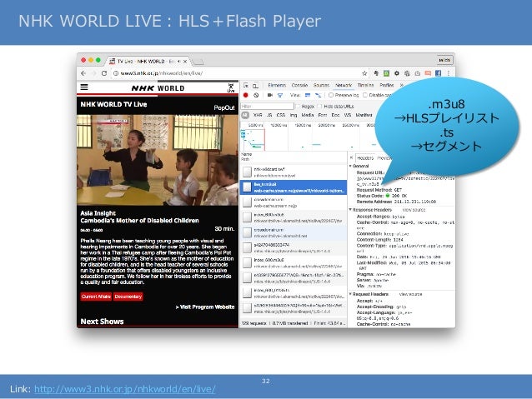Open the Sources panel tab
The image size is (532, 399).
click(x=321, y=86)
